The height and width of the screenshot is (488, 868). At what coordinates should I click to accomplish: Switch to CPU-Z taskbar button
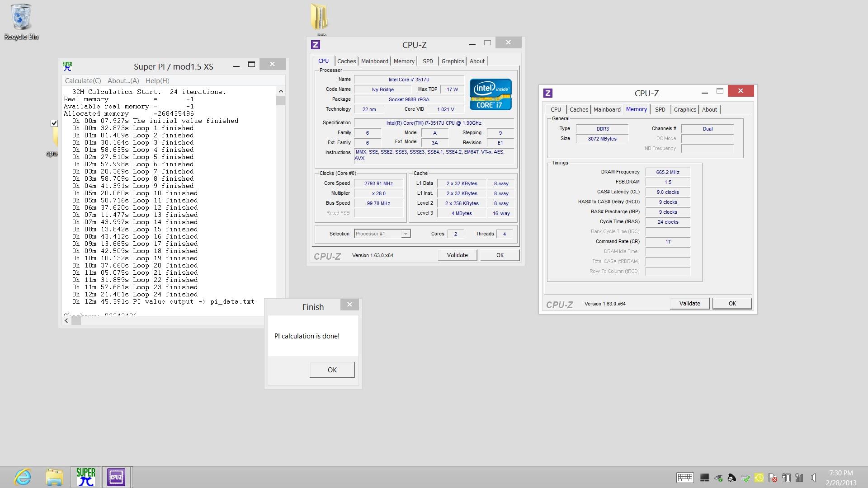[x=116, y=477]
